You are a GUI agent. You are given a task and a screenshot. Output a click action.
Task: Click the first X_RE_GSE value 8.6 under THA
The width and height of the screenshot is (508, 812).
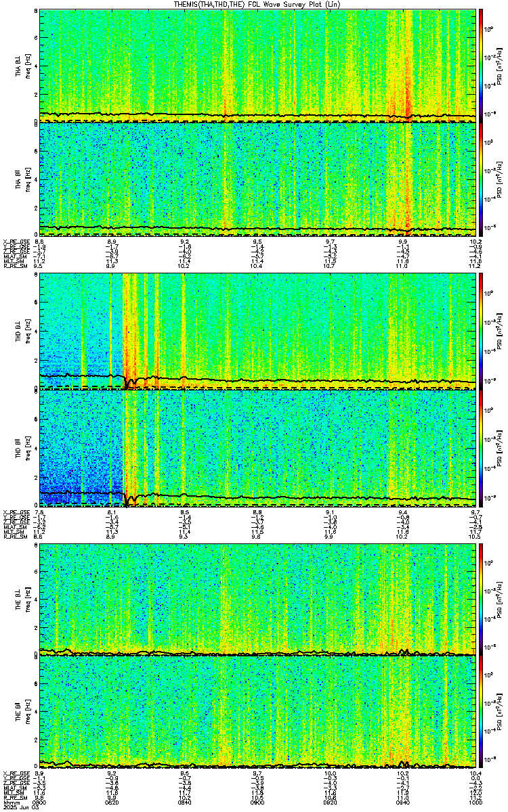pyautogui.click(x=39, y=242)
